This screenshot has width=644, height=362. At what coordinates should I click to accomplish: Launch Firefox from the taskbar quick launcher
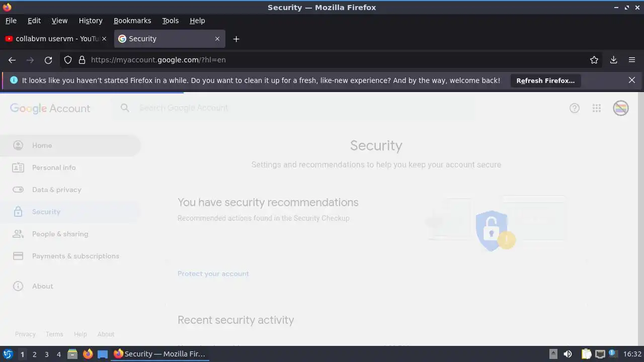pyautogui.click(x=88, y=354)
